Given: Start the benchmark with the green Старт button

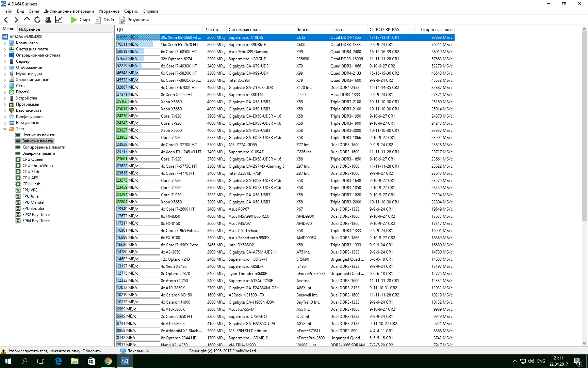Looking at the screenshot, I should point(81,20).
